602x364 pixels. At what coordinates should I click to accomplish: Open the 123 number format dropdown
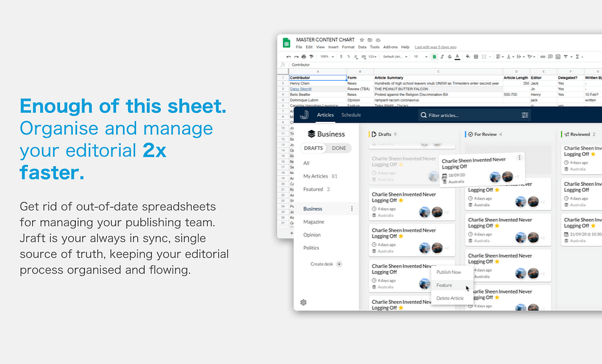[372, 57]
